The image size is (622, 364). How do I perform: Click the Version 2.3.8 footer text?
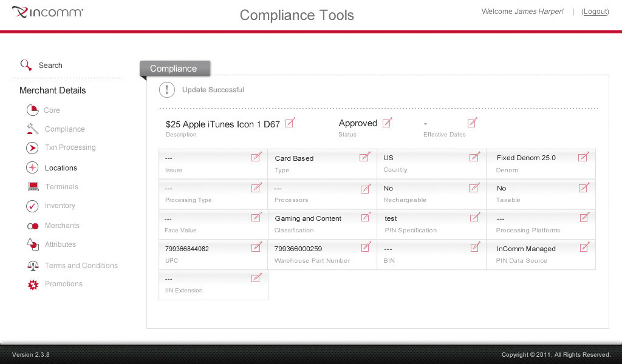pos(30,354)
